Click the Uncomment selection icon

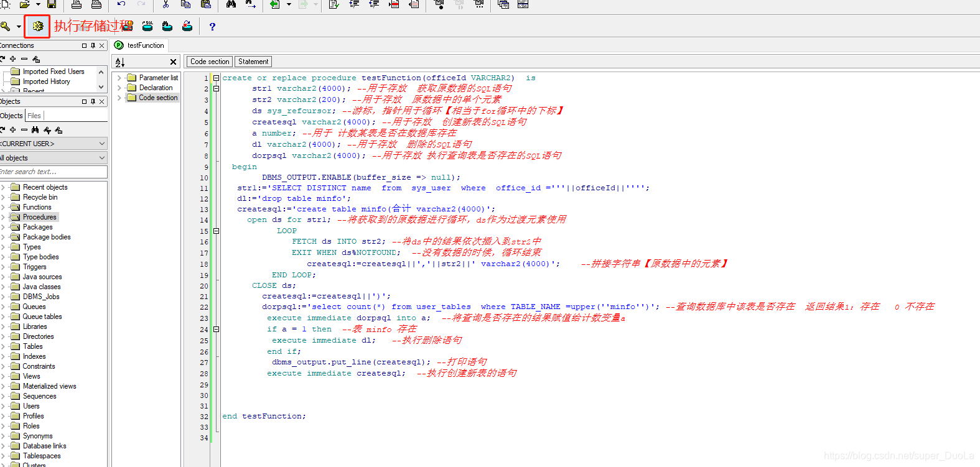414,4
